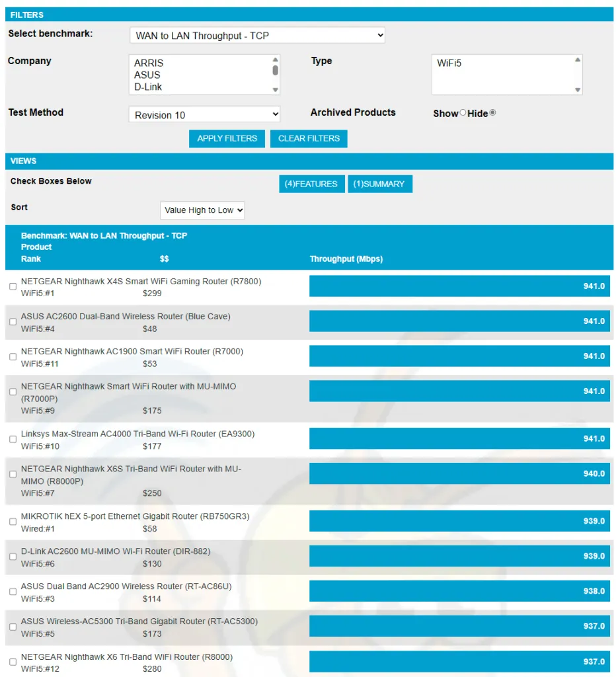Tick the ASUS RT-AC5300 router checkbox
This screenshot has height=677, width=616.
(13, 627)
